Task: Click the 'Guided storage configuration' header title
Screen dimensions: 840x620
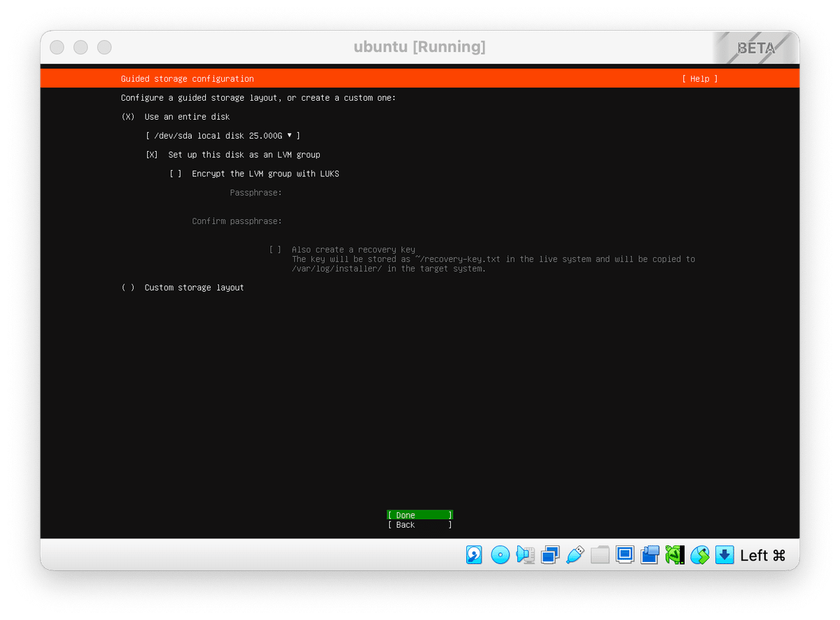Action: point(188,79)
